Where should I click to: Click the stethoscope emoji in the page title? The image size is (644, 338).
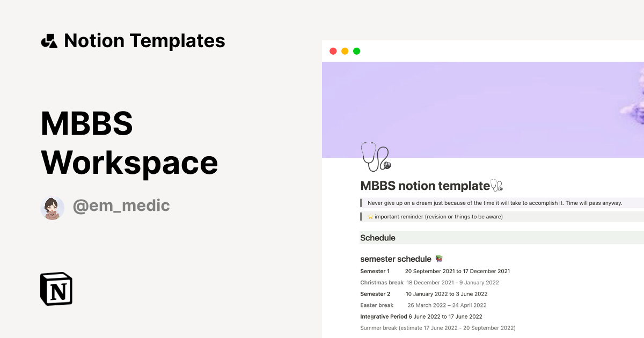pyautogui.click(x=496, y=185)
